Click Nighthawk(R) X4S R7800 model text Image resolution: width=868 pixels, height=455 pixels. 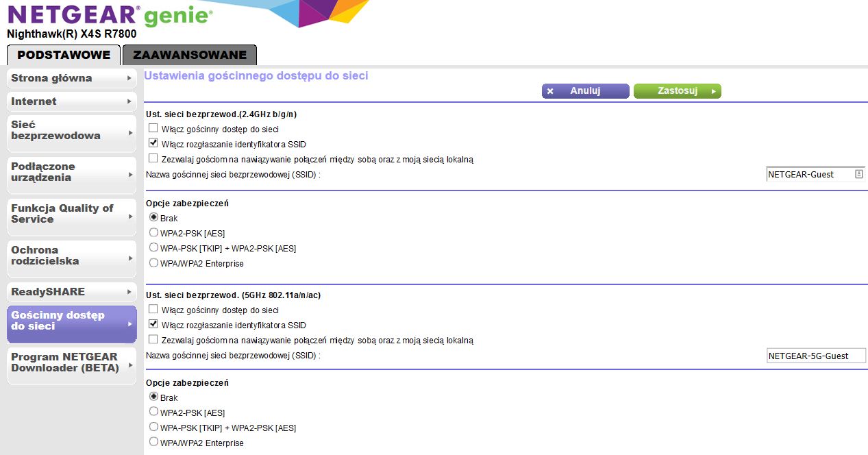tap(72, 34)
